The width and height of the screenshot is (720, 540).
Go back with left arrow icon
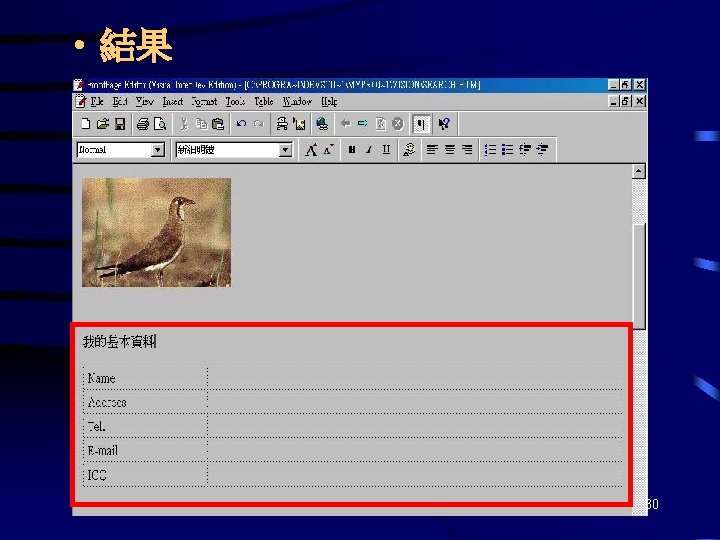(x=346, y=123)
